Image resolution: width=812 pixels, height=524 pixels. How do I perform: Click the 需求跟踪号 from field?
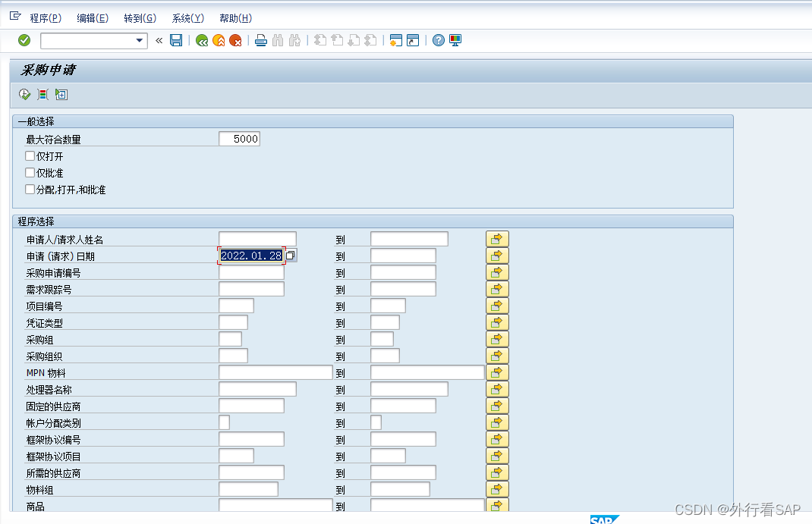[x=251, y=289]
